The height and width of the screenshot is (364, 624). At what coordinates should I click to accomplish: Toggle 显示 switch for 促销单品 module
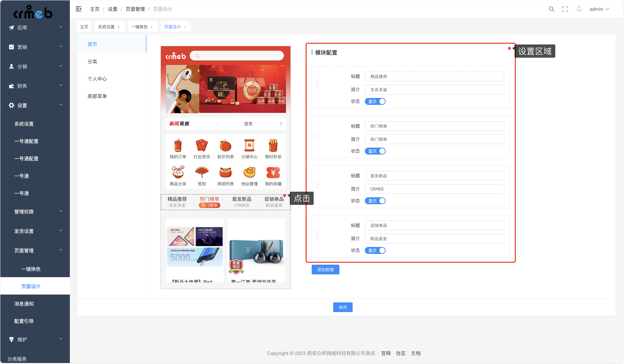point(375,251)
